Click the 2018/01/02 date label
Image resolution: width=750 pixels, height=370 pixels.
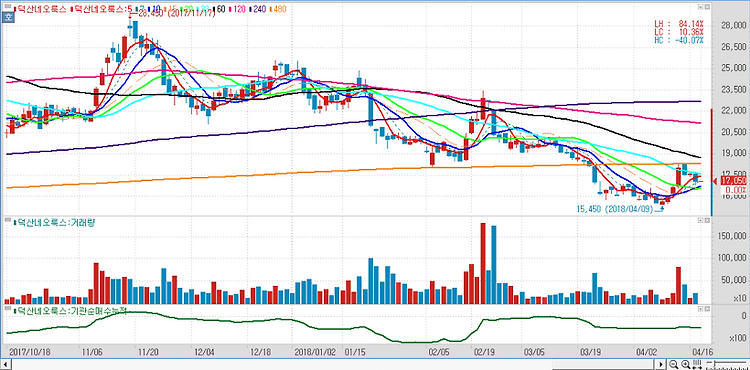tap(315, 351)
